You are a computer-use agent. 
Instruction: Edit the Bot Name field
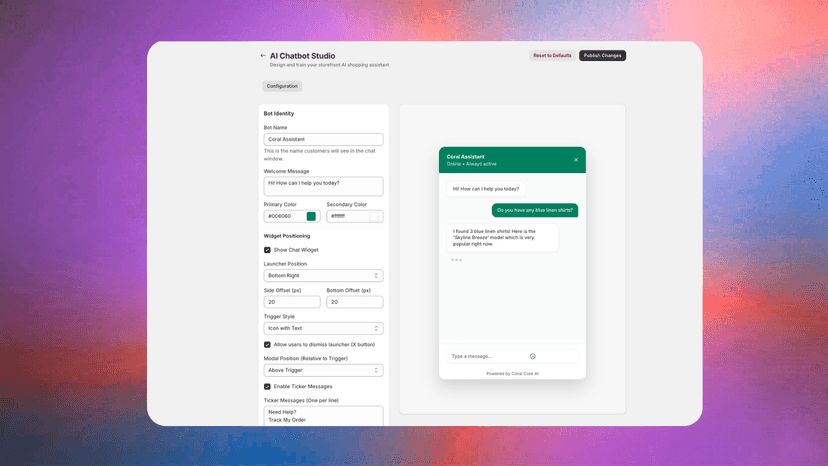(323, 139)
